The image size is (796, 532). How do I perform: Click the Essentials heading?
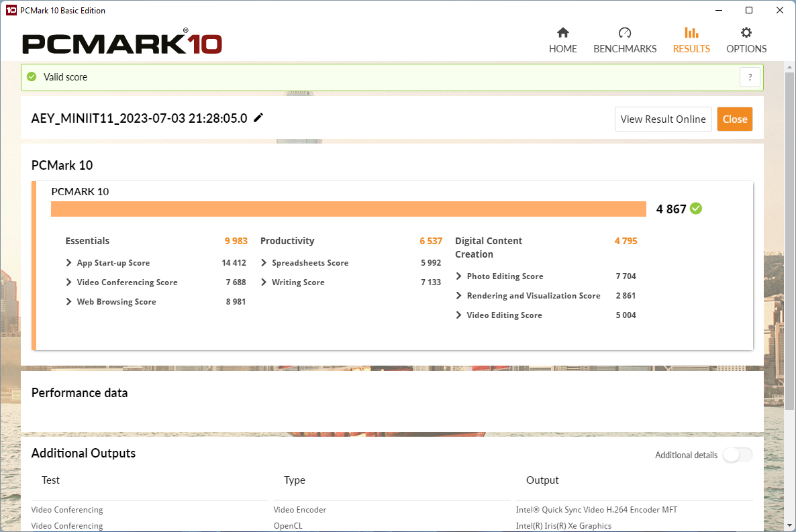click(87, 241)
